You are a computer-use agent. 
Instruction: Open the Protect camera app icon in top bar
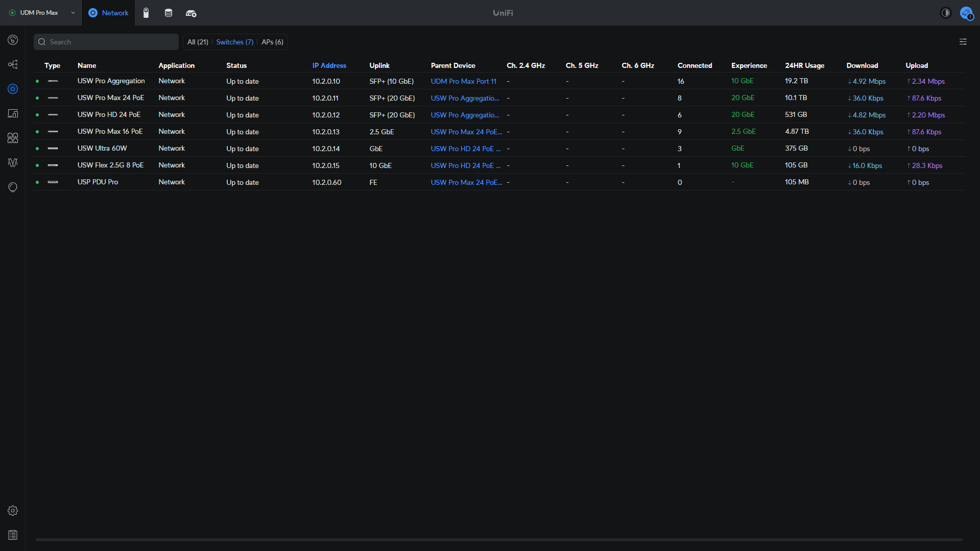click(x=146, y=13)
